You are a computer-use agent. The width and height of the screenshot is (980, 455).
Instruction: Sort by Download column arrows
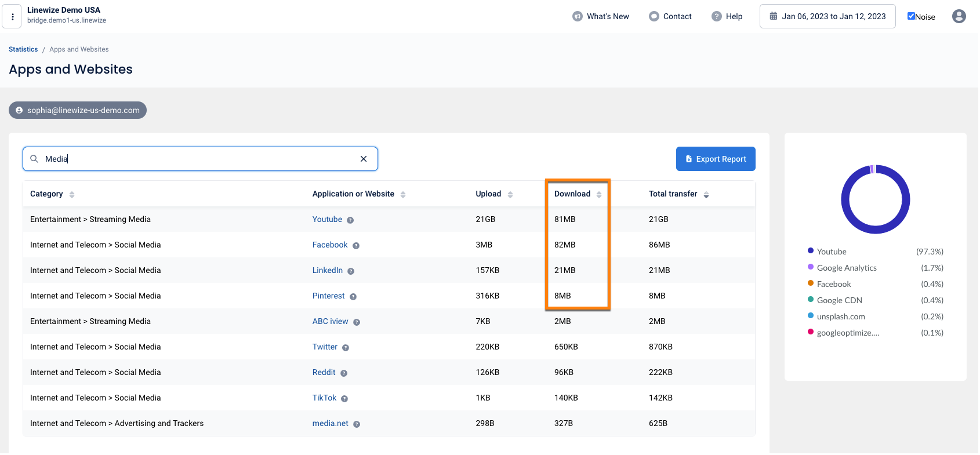coord(599,195)
